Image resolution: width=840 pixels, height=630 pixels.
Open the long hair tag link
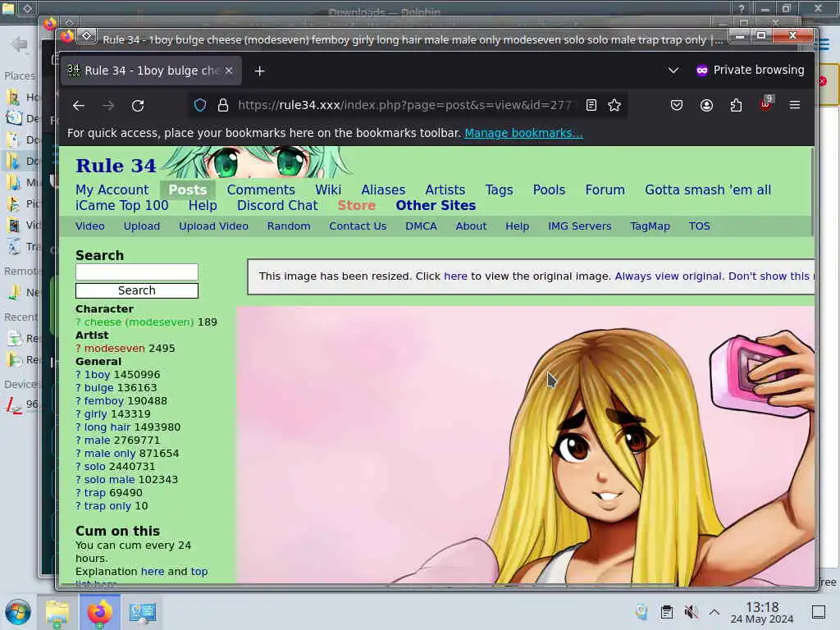[107, 427]
